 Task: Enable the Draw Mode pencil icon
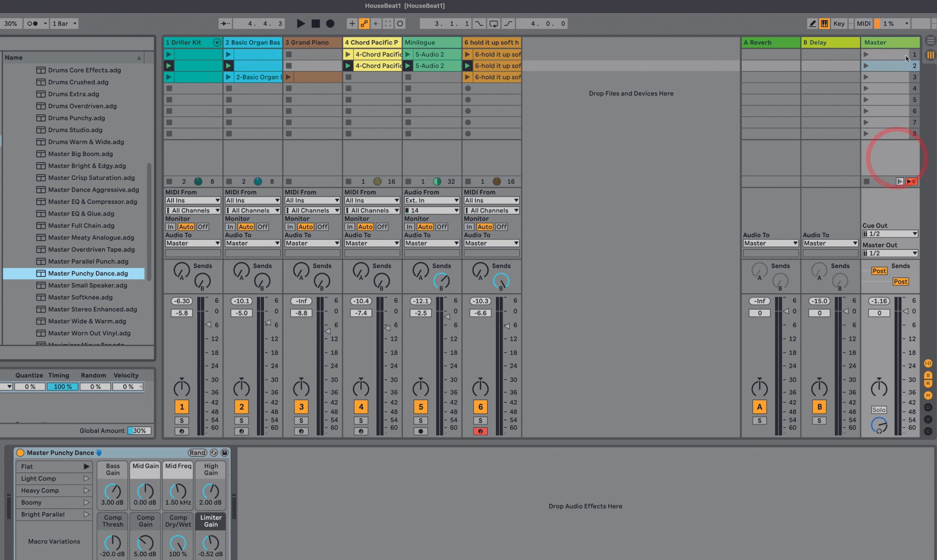[812, 23]
